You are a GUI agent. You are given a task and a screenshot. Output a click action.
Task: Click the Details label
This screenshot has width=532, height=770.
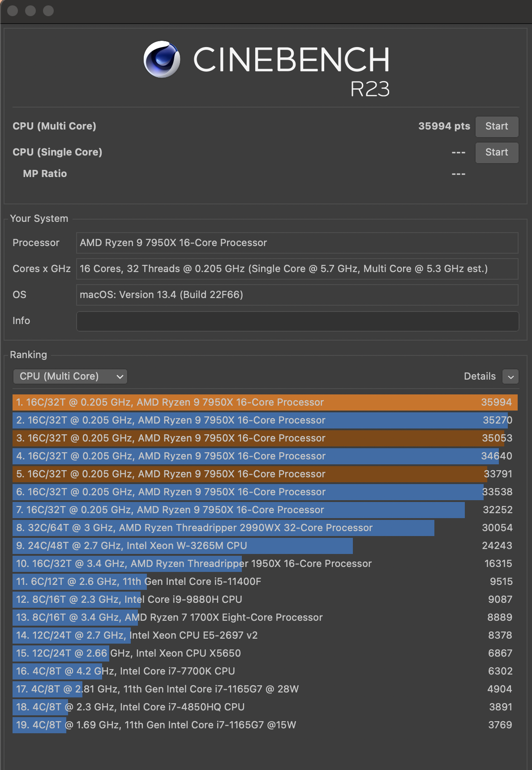[x=480, y=376]
